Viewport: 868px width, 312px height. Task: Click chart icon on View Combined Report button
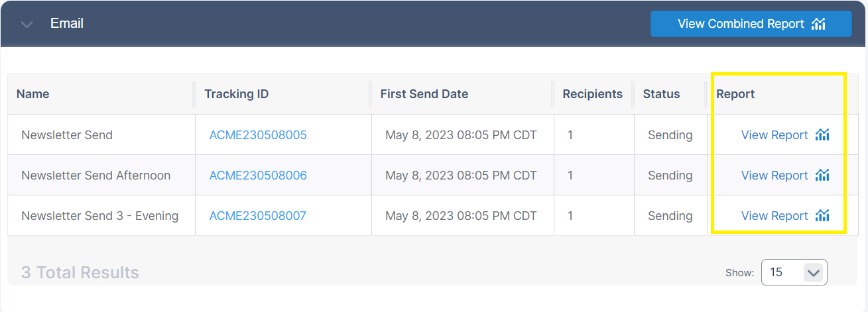pos(818,24)
